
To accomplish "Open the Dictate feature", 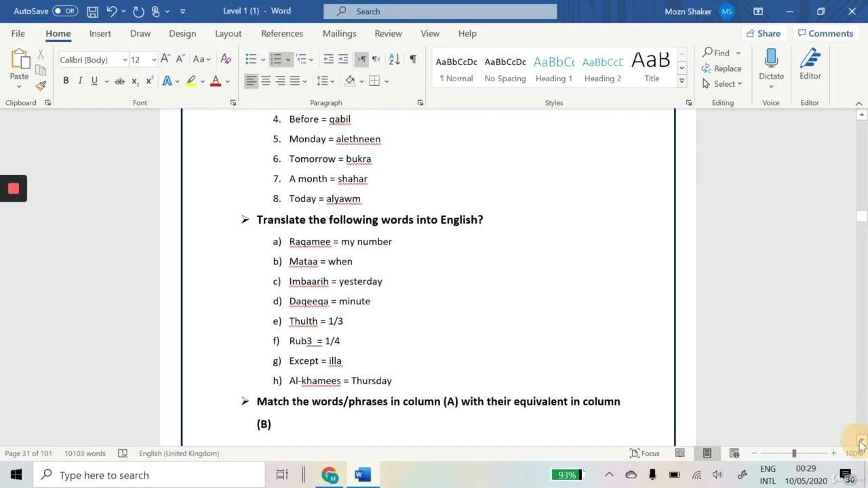I will [771, 66].
